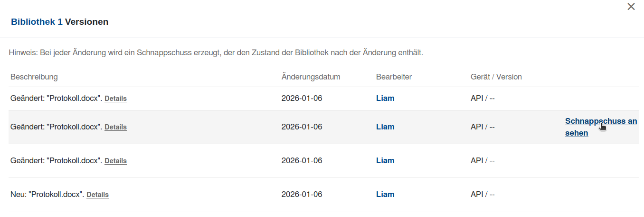
Task: Click the Änderungsdatum column header
Action: click(x=311, y=77)
